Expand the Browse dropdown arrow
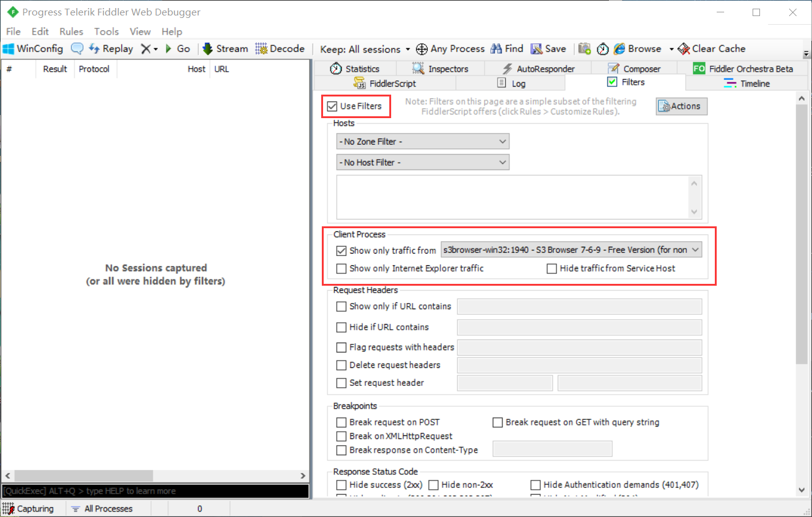This screenshot has width=812, height=517. pyautogui.click(x=671, y=49)
